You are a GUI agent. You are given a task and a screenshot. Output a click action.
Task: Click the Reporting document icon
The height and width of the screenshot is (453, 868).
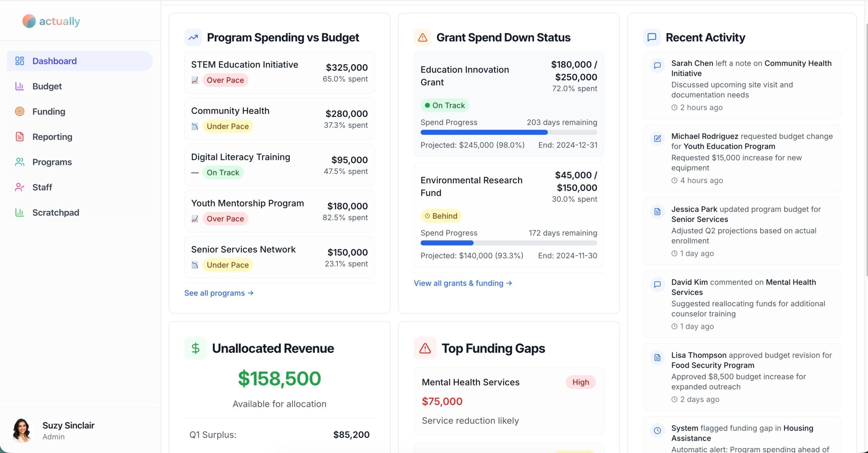click(20, 137)
